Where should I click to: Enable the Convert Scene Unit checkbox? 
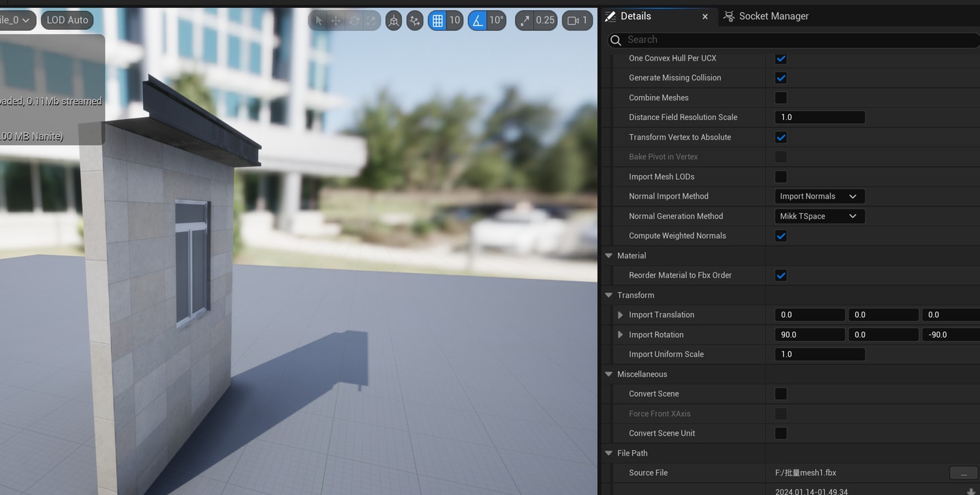pos(781,433)
